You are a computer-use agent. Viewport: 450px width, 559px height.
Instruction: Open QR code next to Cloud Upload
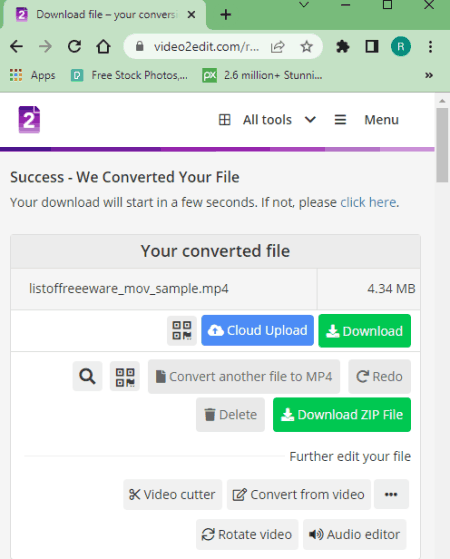pos(182,330)
